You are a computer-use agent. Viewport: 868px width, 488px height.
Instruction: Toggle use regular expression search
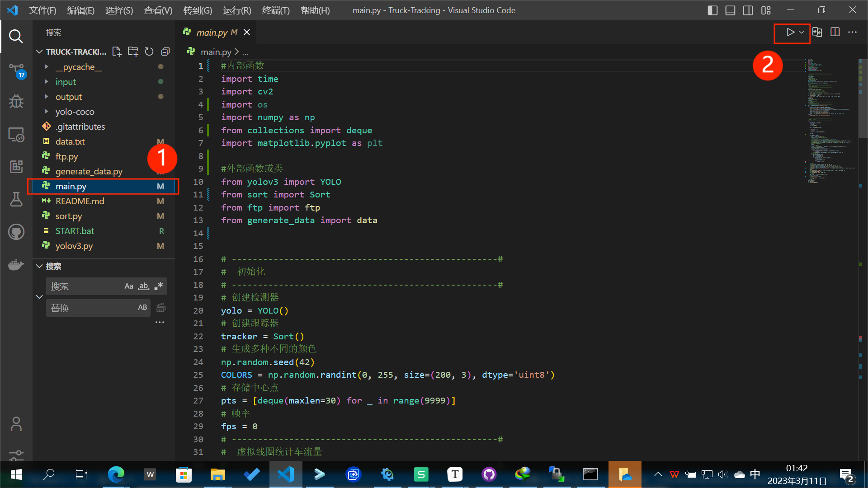pyautogui.click(x=159, y=286)
